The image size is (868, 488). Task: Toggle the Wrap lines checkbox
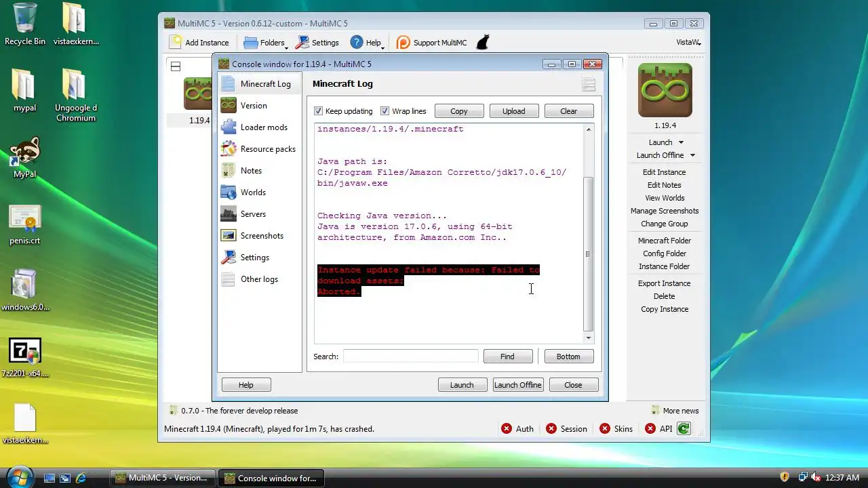click(385, 111)
